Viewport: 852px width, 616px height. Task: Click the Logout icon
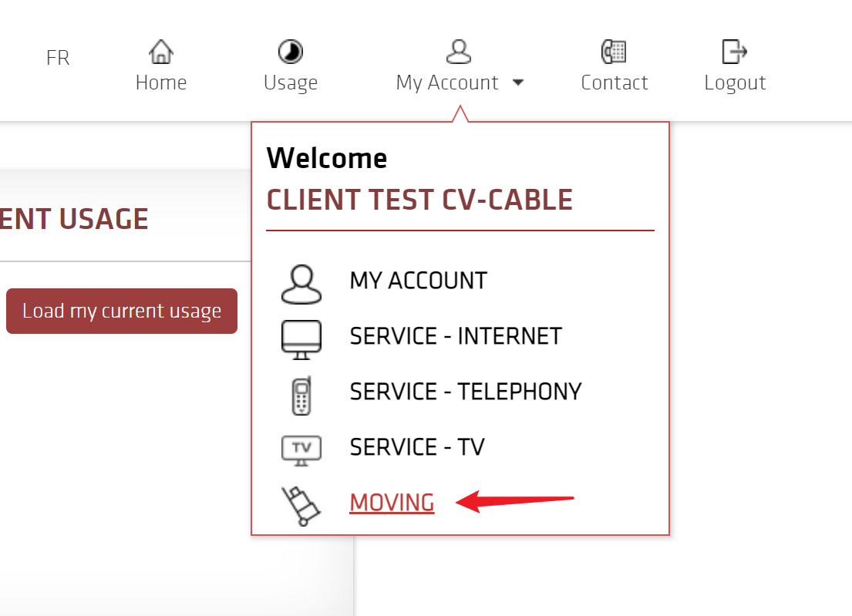734,50
